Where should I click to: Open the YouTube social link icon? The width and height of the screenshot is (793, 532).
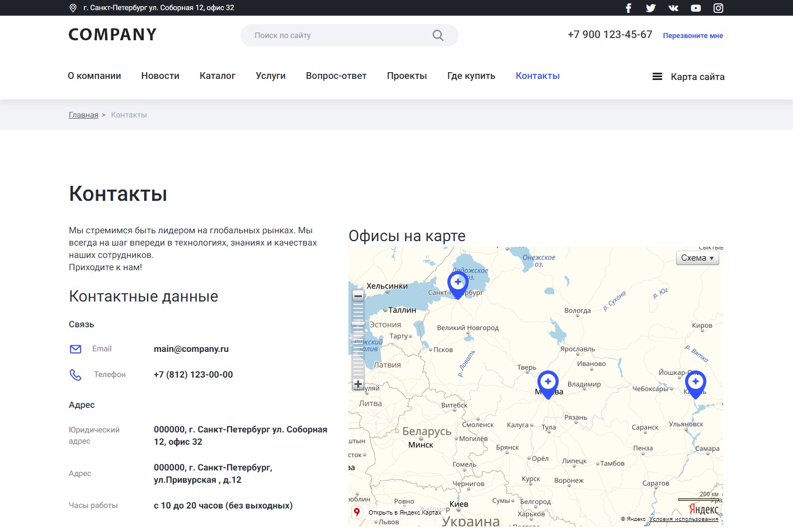tap(696, 8)
